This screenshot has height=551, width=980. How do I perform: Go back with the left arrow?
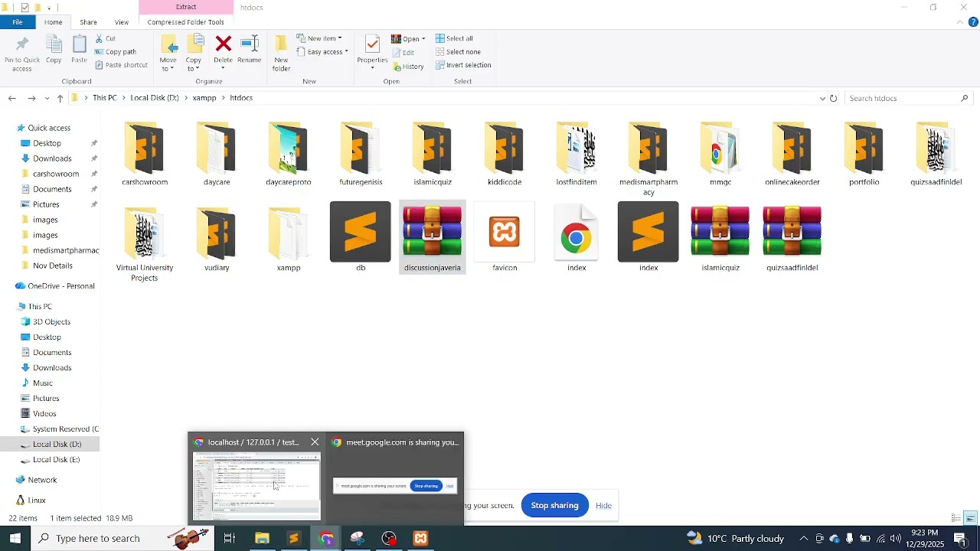12,98
